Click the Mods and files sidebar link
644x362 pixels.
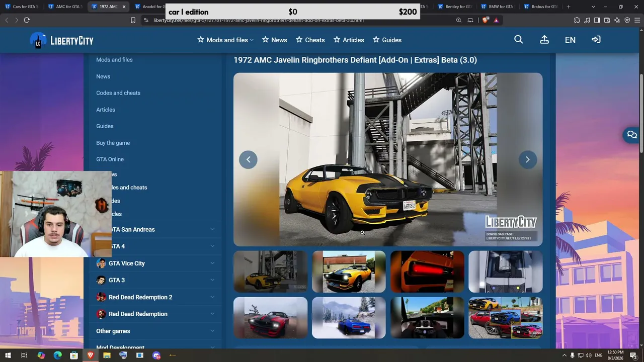click(x=114, y=60)
